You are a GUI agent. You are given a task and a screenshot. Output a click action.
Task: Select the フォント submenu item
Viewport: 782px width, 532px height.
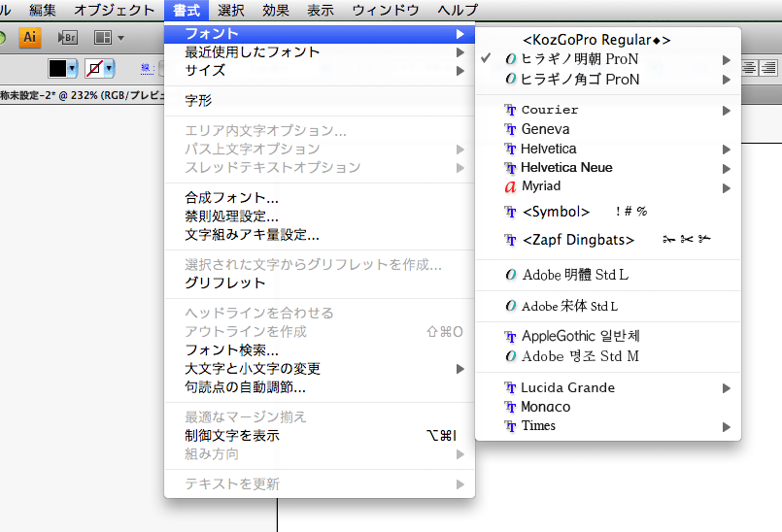320,34
